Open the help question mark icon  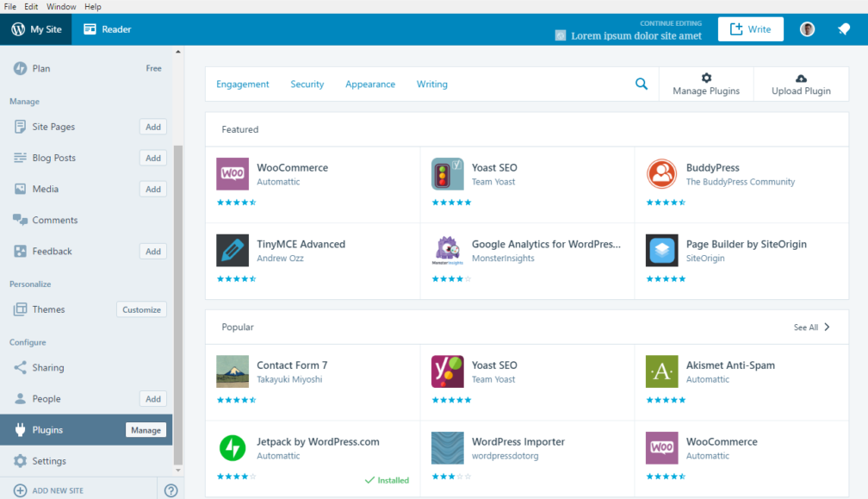tap(171, 490)
